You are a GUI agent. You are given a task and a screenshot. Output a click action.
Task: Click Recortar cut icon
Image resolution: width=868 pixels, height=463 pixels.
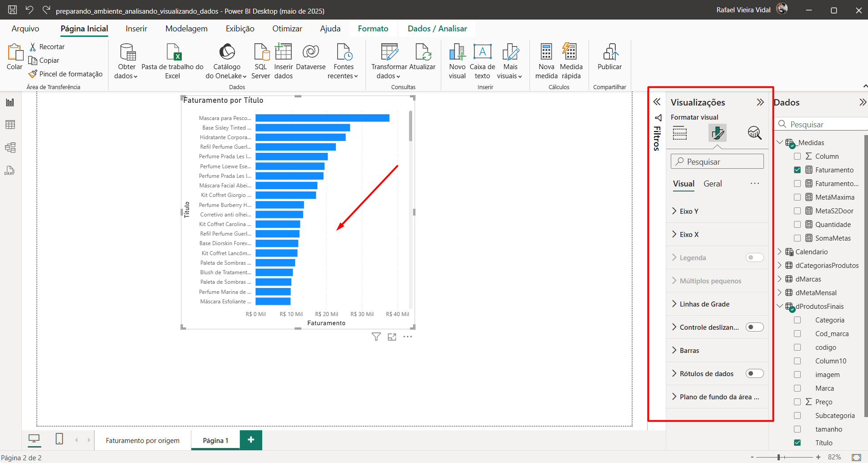click(x=33, y=47)
